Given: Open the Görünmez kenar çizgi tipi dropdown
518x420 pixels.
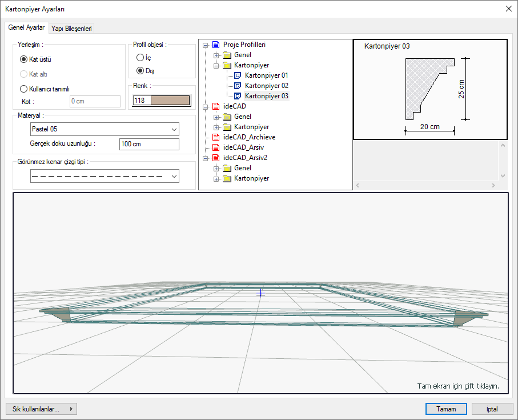Looking at the screenshot, I should [x=105, y=177].
